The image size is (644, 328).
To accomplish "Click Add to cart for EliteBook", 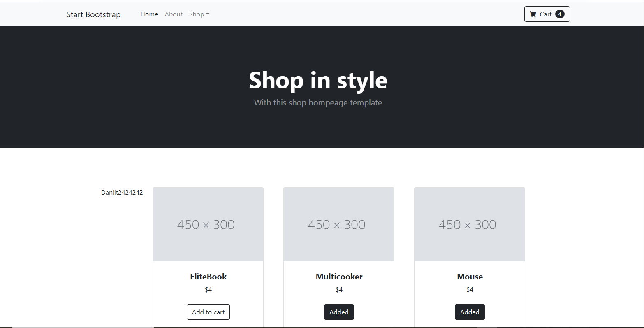I will coord(208,312).
